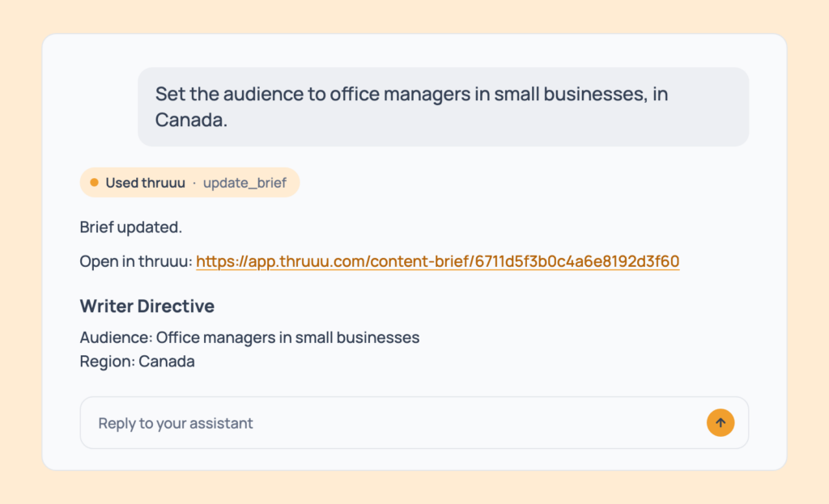
Task: Focus the 'Reply to your assistant' input
Action: 414,422
